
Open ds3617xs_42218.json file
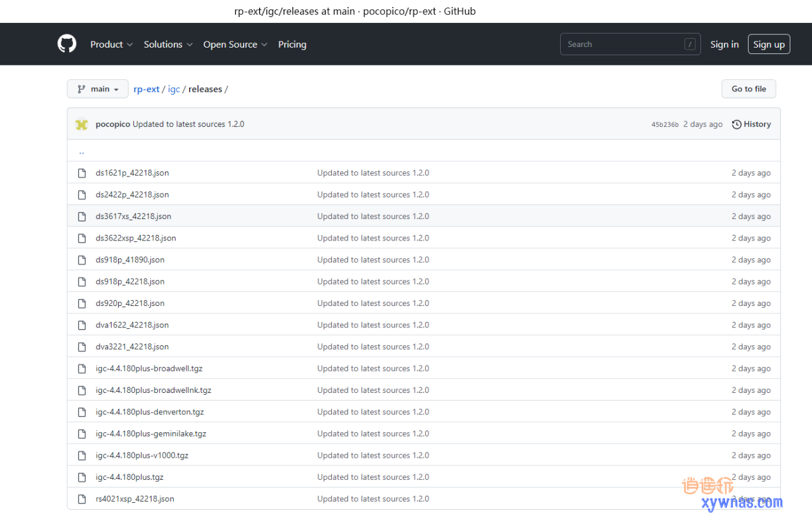tap(133, 216)
